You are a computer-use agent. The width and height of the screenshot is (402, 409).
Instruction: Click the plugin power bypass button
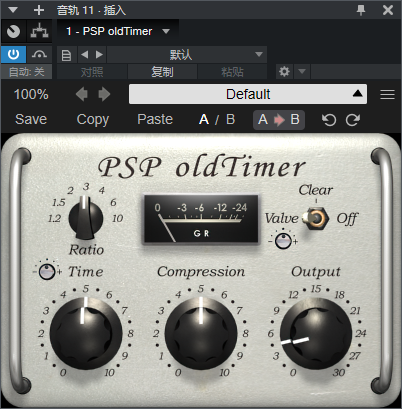point(13,54)
